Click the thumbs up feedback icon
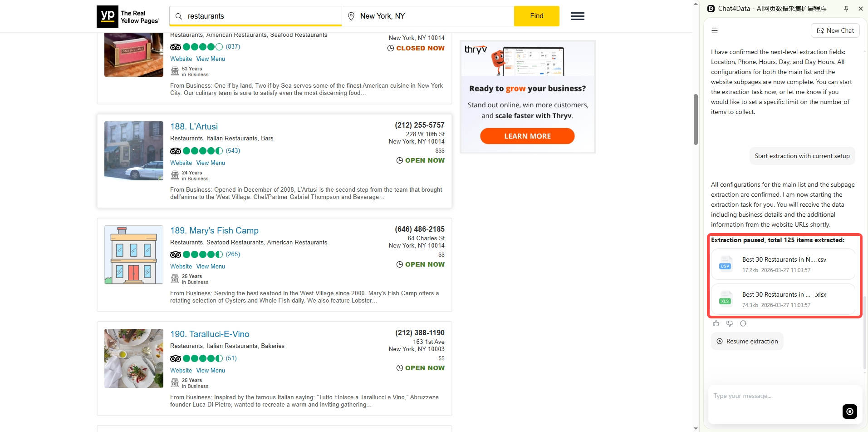 716,323
